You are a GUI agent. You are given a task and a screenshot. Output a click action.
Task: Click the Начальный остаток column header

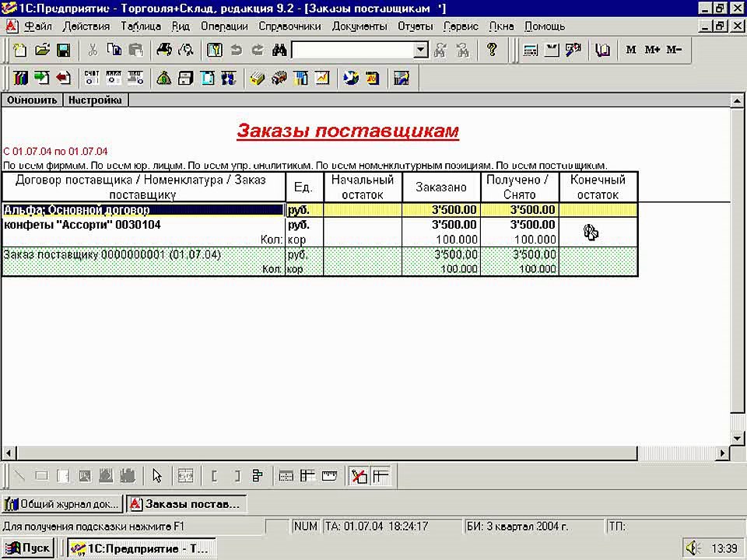click(x=363, y=187)
